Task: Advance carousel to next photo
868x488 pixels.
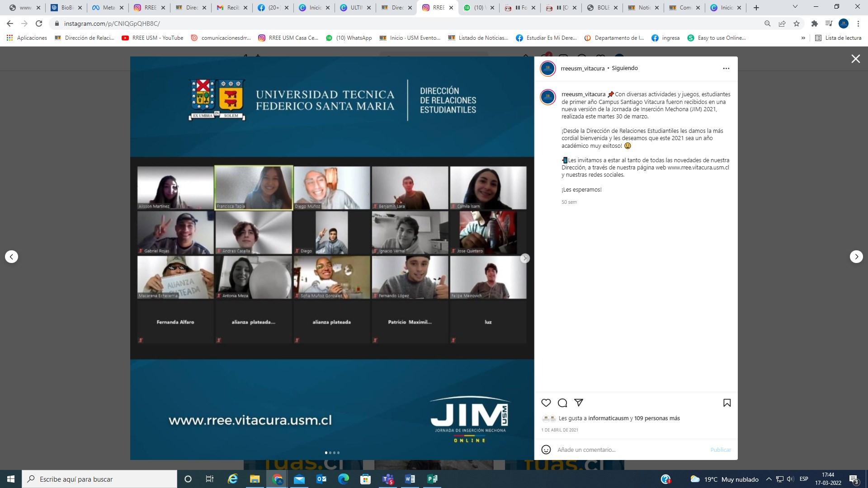Action: 524,258
